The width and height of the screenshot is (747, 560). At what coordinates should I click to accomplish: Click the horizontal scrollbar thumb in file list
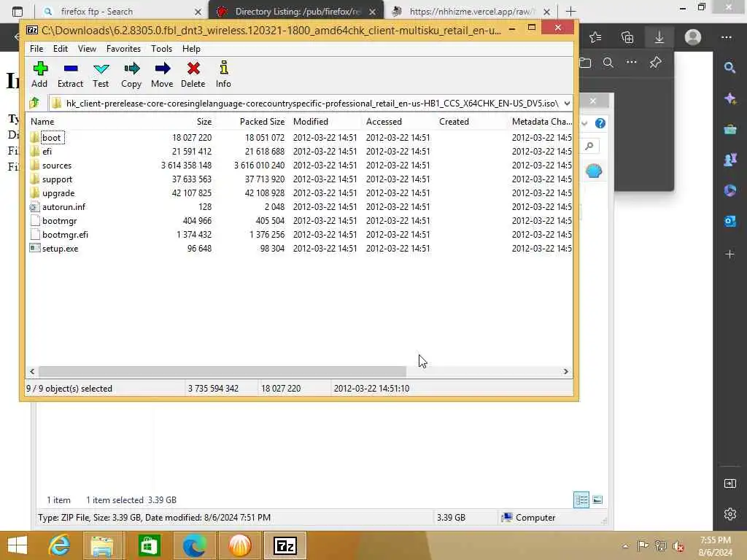(x=222, y=371)
